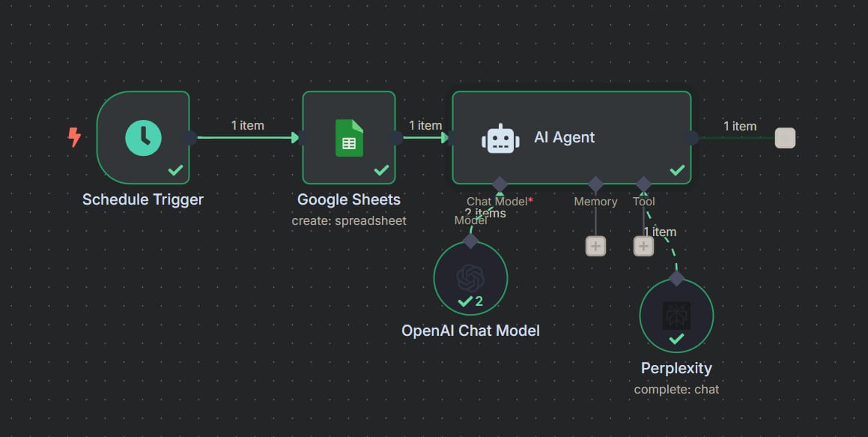The height and width of the screenshot is (437, 868).
Task: Open the OpenAI Chat Model node
Action: click(x=470, y=278)
